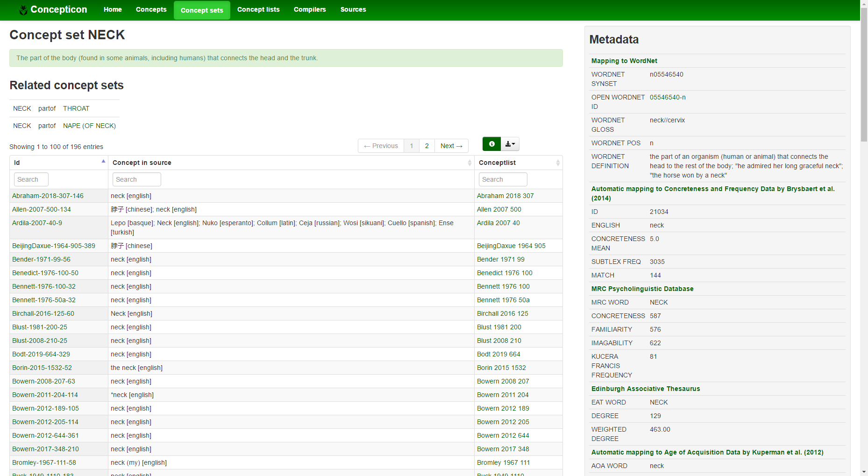This screenshot has height=476, width=868.
Task: Click the green info button above table
Action: click(491, 144)
